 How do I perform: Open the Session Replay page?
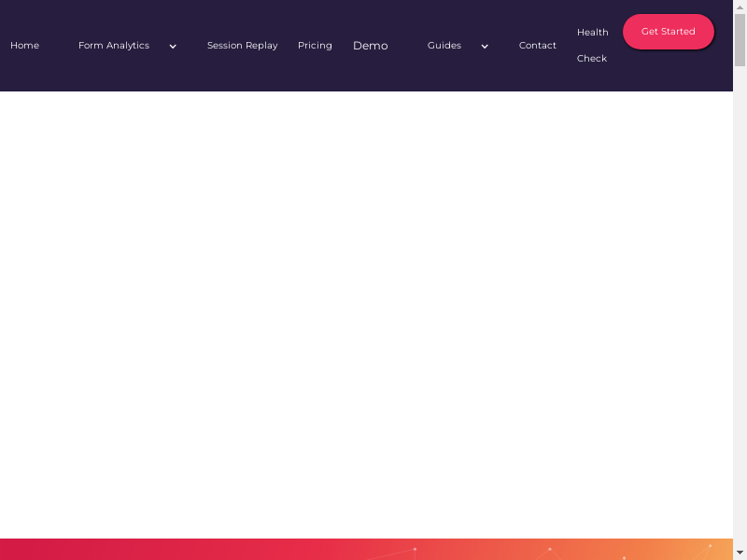click(x=242, y=46)
